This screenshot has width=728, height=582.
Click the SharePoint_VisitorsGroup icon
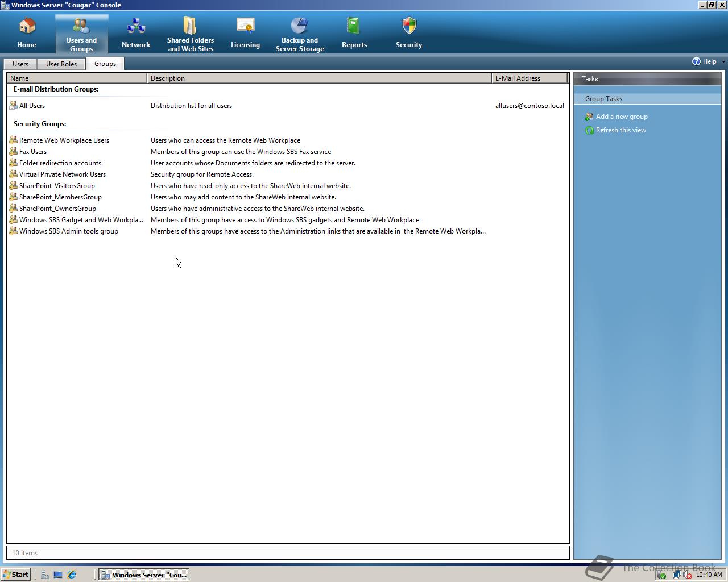click(14, 186)
